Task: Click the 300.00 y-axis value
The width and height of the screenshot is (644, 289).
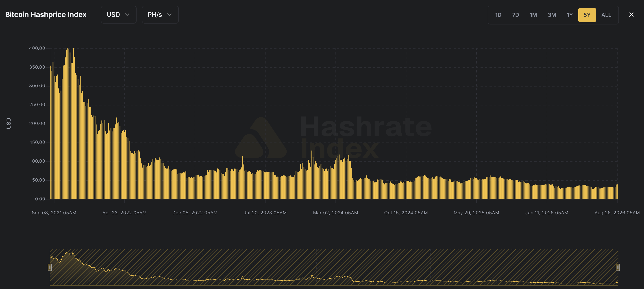Action: coord(37,86)
